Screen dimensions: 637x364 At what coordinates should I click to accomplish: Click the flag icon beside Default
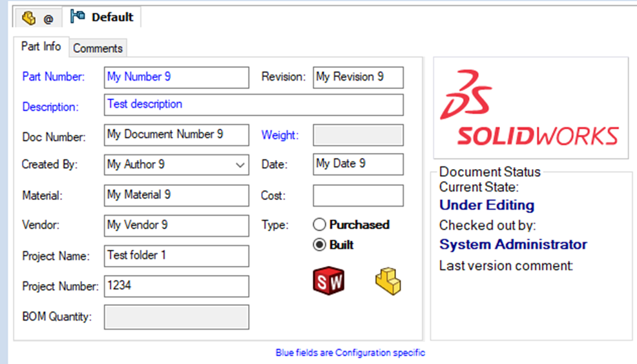tap(77, 17)
